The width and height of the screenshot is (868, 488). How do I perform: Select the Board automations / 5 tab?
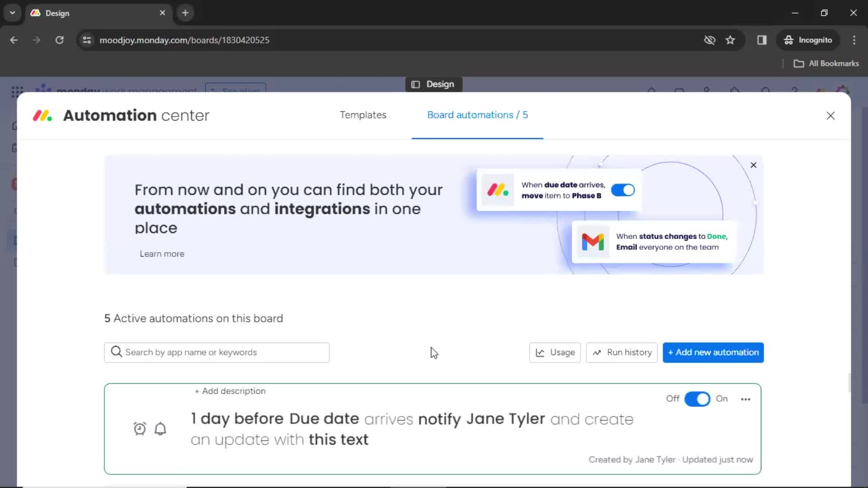point(477,115)
